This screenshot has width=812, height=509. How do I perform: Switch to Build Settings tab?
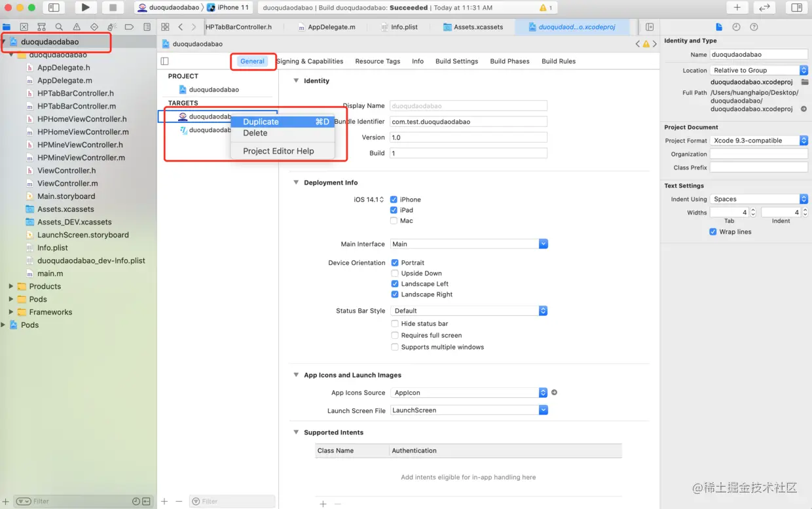click(x=456, y=61)
